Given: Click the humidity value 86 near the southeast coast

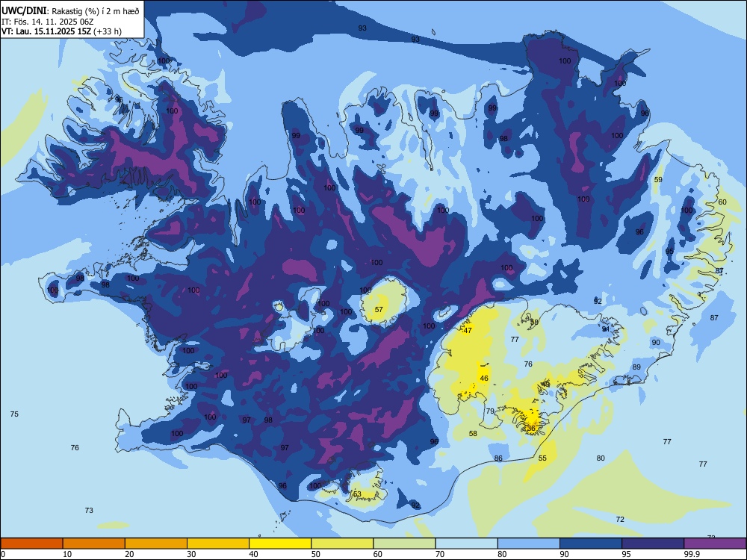Looking at the screenshot, I should (498, 458).
